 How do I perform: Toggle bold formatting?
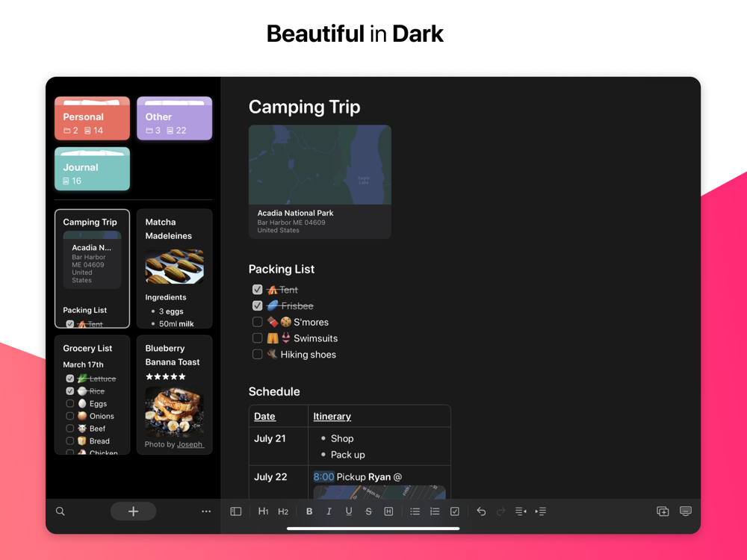tap(309, 511)
